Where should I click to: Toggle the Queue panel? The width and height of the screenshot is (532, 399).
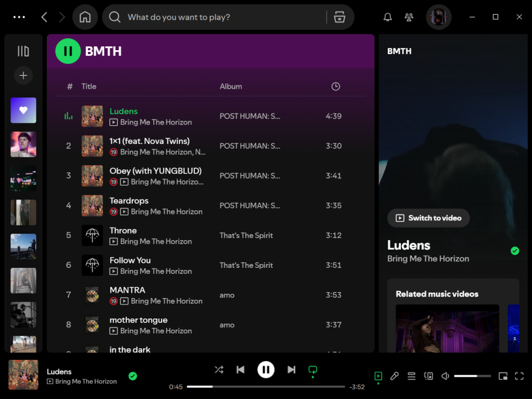tap(411, 376)
